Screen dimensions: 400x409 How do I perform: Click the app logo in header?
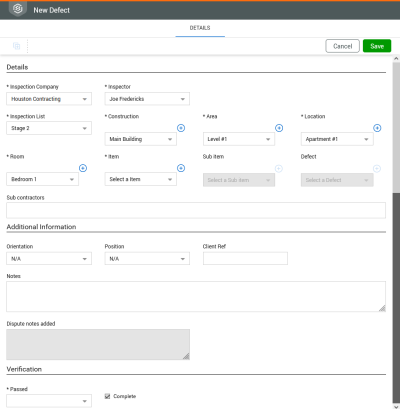pos(18,9)
